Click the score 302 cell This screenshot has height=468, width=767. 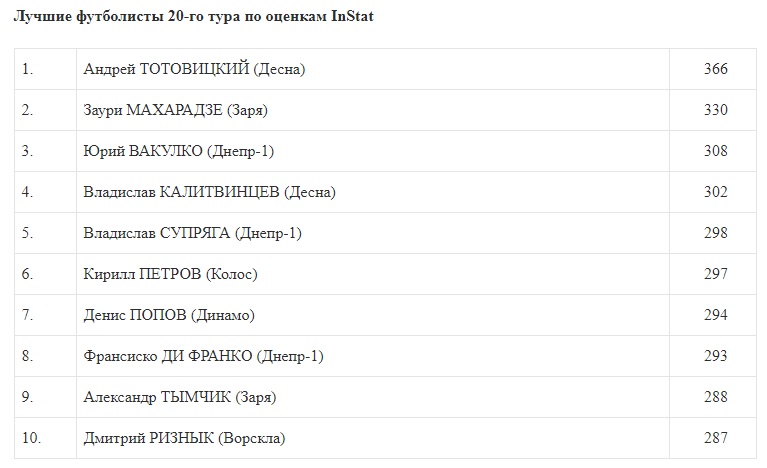coord(715,192)
